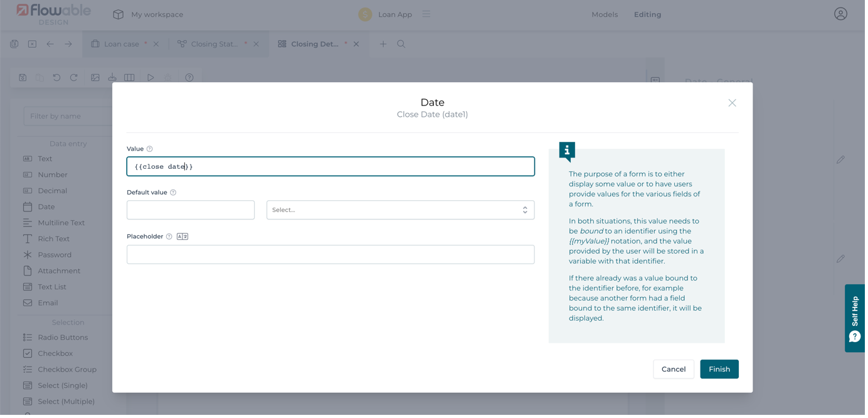
Task: Click the Placeholder help icon
Action: (x=169, y=237)
